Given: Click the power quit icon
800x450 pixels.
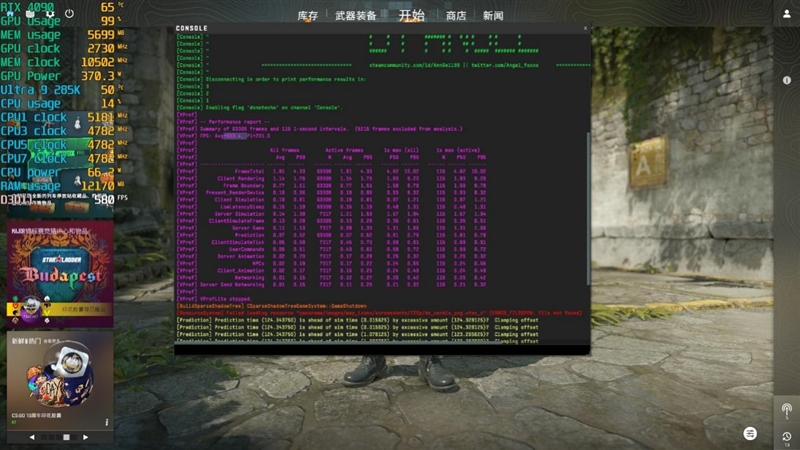Looking at the screenshot, I should [x=69, y=14].
